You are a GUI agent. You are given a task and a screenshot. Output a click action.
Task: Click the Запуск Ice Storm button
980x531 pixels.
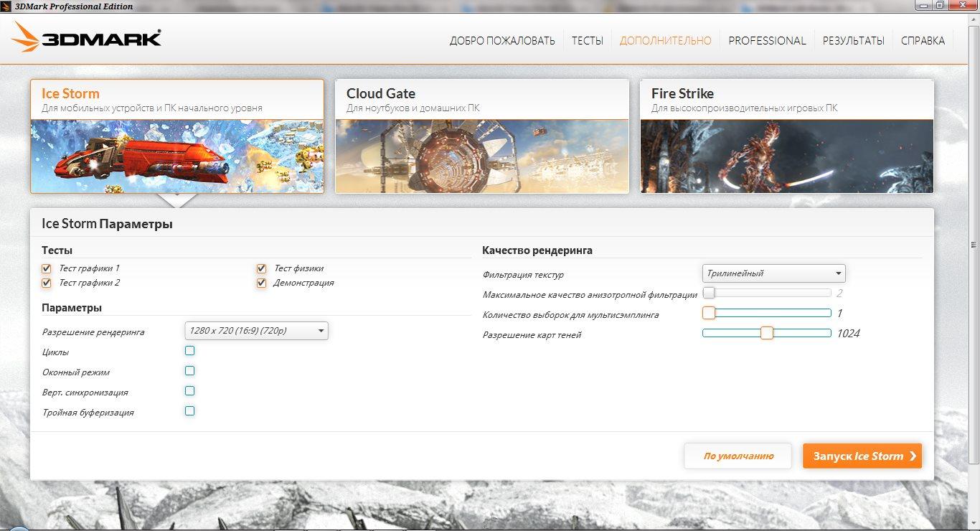pos(862,456)
